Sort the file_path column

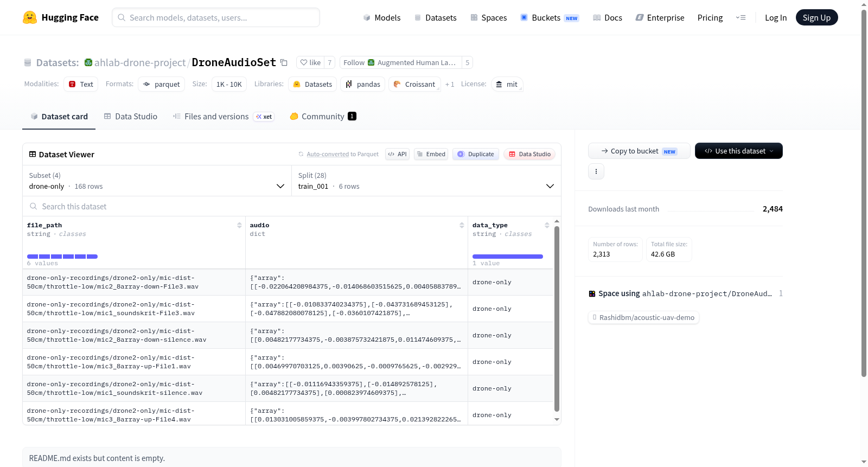(x=239, y=225)
